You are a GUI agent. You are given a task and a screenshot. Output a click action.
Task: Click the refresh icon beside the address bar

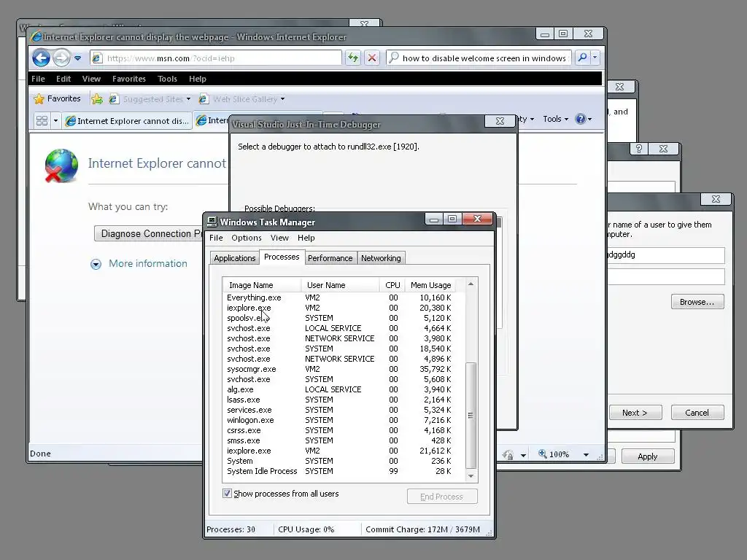(x=353, y=58)
